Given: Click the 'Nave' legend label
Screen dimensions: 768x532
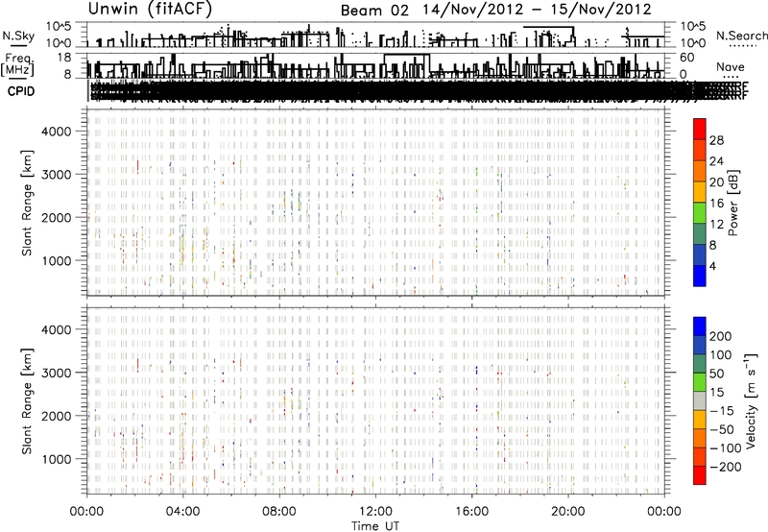Looking at the screenshot, I should pyautogui.click(x=731, y=66).
